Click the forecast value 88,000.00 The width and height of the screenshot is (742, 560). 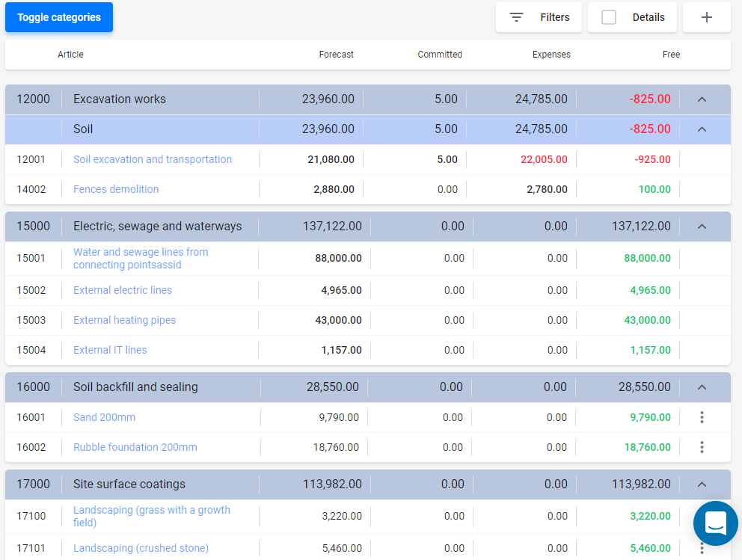338,258
